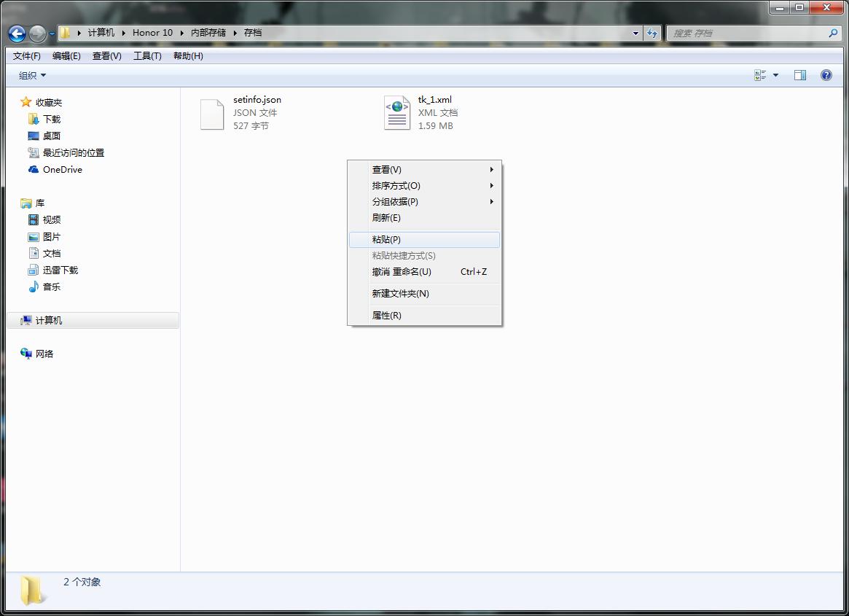Click the Back navigation arrow button
The image size is (849, 616).
click(17, 34)
